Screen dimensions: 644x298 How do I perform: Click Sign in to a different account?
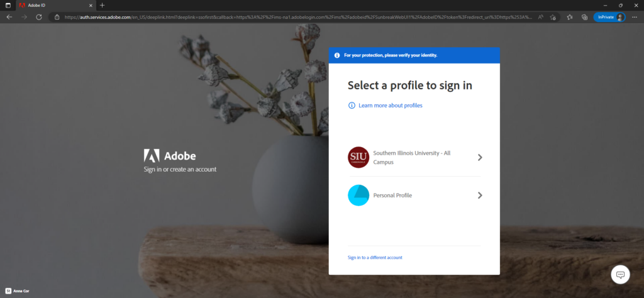tap(375, 257)
